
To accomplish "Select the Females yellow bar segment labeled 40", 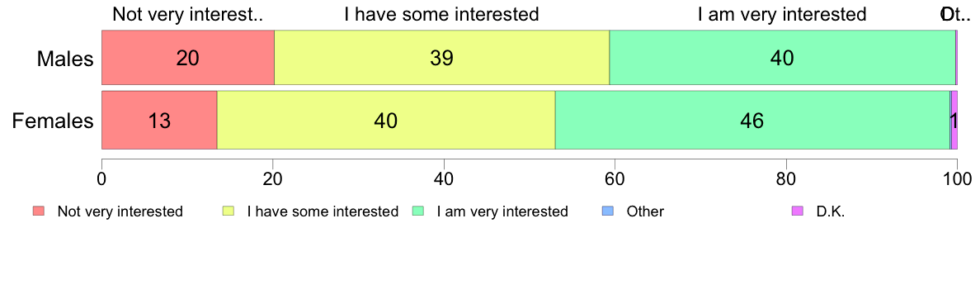I will coord(386,120).
